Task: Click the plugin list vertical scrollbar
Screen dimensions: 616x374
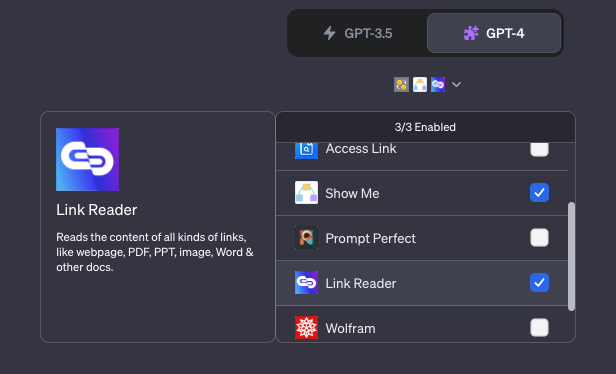Action: tap(572, 257)
